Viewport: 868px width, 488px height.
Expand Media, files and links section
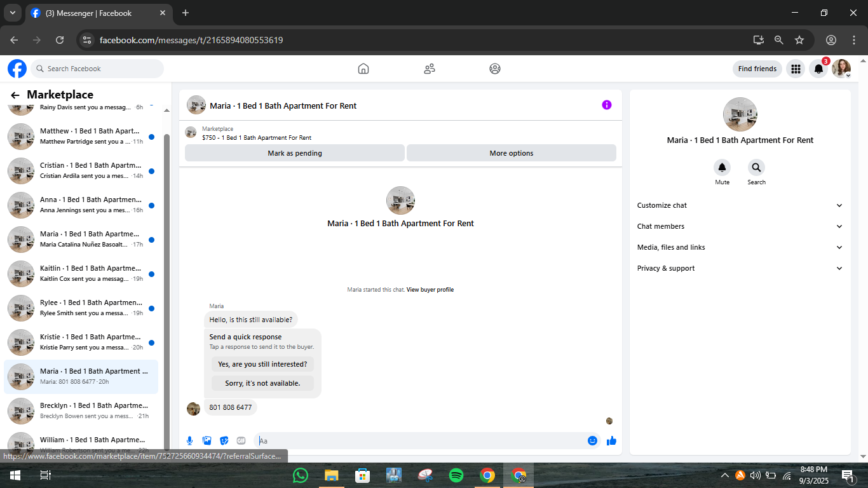point(740,247)
